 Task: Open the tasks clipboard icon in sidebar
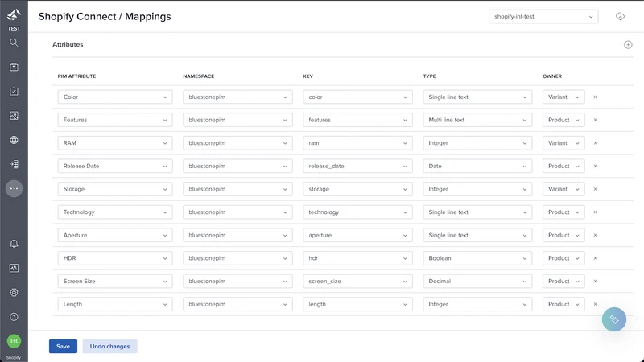tap(14, 91)
